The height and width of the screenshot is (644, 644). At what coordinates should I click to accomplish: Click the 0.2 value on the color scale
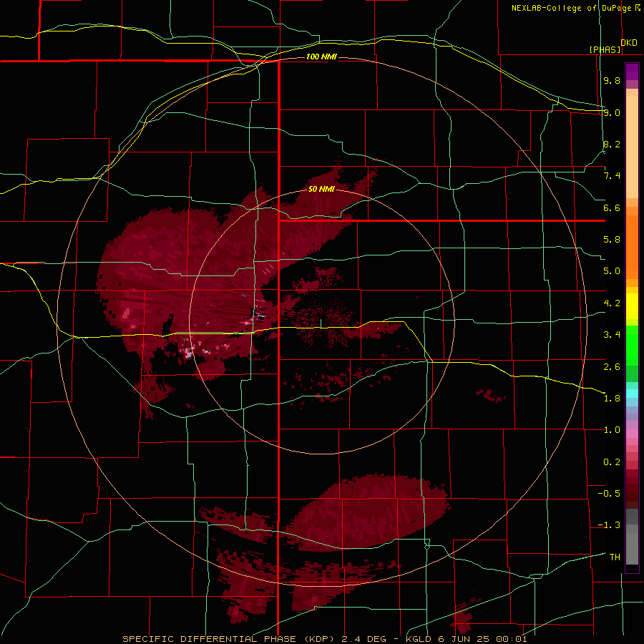coord(612,462)
